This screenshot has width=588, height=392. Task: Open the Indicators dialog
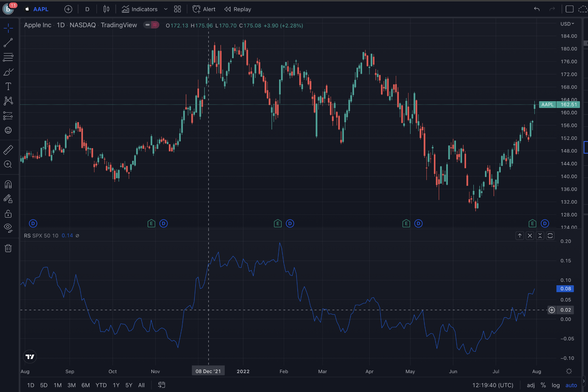140,9
